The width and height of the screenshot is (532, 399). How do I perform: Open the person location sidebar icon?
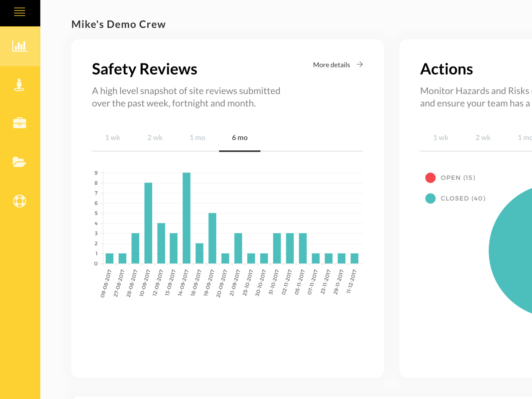coord(19,85)
